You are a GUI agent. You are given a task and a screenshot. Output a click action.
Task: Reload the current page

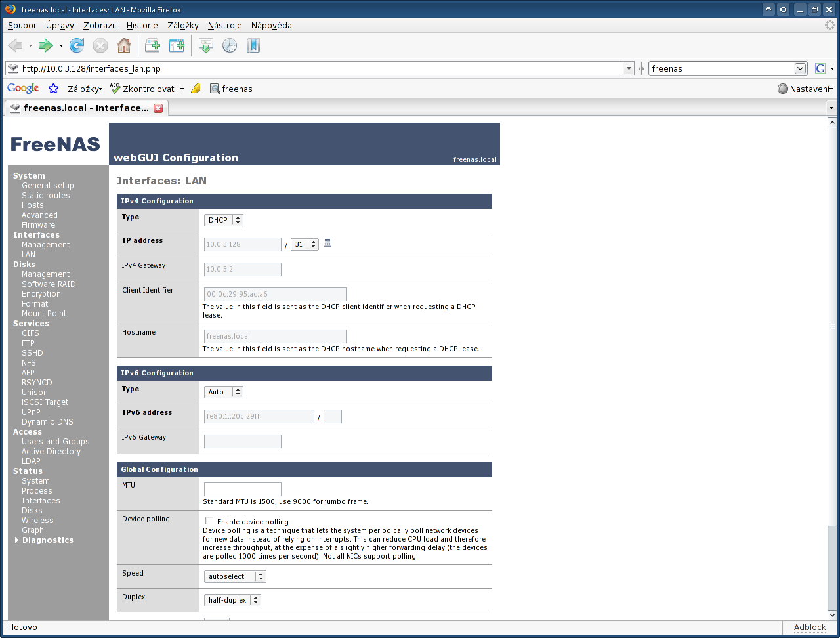coord(77,45)
